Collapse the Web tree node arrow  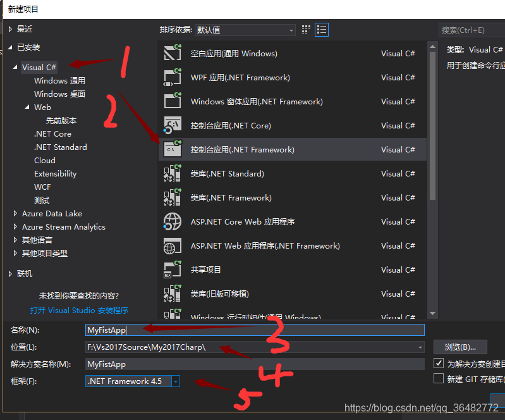coord(27,107)
